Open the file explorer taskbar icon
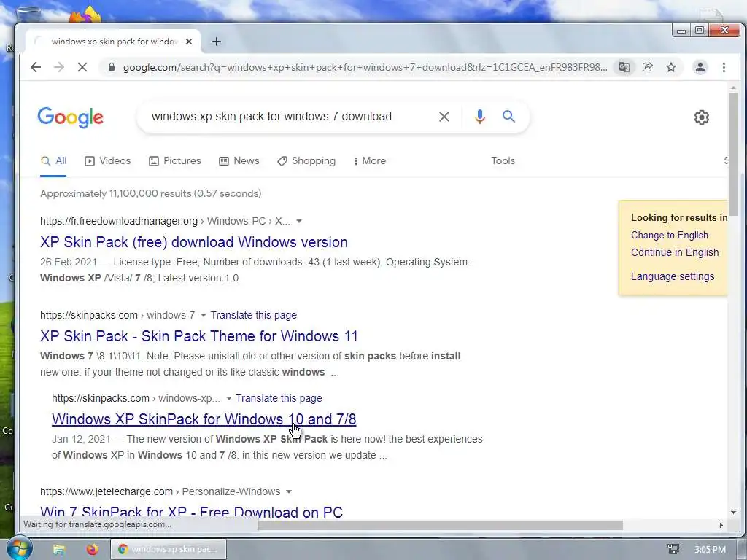 click(58, 549)
